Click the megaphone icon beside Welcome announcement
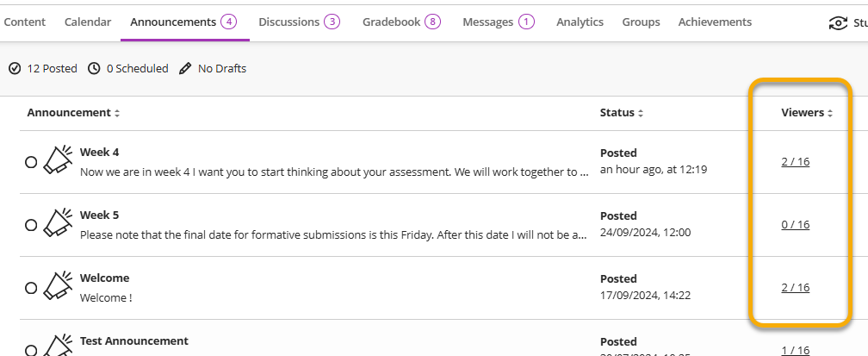 58,286
